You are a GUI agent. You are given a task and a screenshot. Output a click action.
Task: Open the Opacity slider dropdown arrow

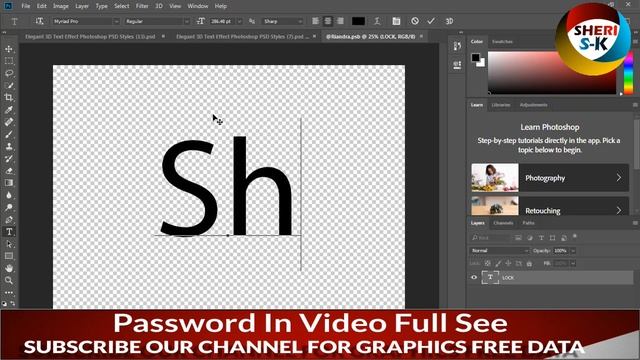(573, 251)
